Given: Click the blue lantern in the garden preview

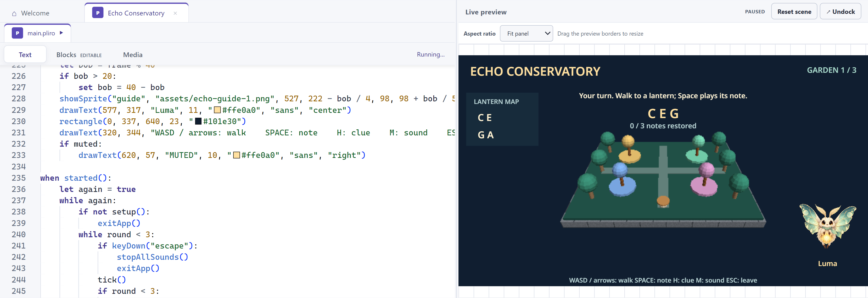Looking at the screenshot, I should coord(622,180).
